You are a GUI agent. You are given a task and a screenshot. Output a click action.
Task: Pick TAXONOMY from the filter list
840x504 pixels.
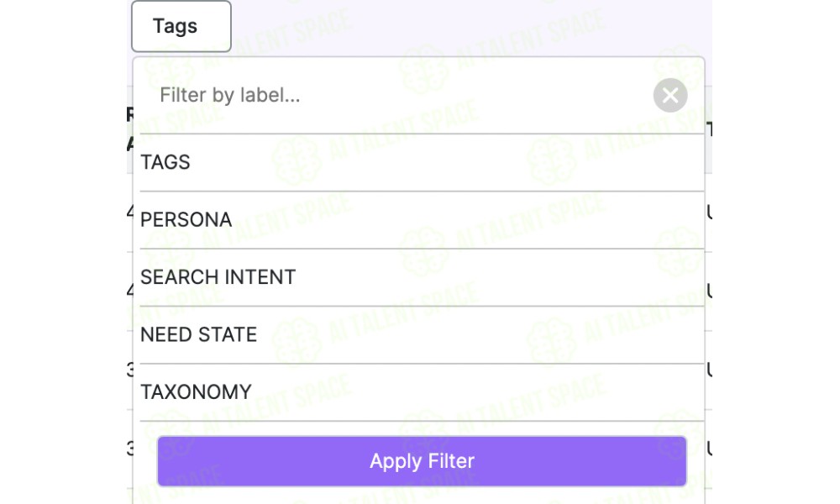click(422, 392)
